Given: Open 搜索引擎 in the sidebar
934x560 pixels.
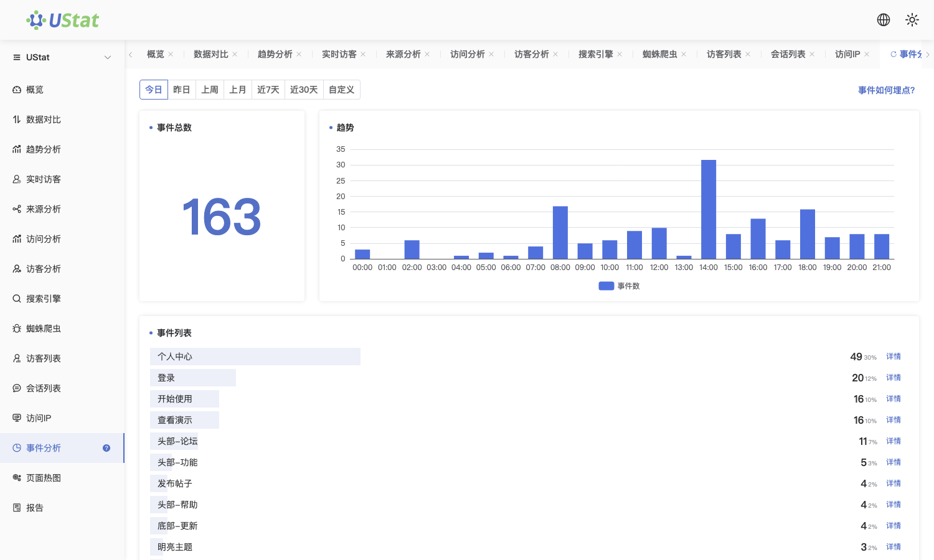Looking at the screenshot, I should click(x=62, y=299).
